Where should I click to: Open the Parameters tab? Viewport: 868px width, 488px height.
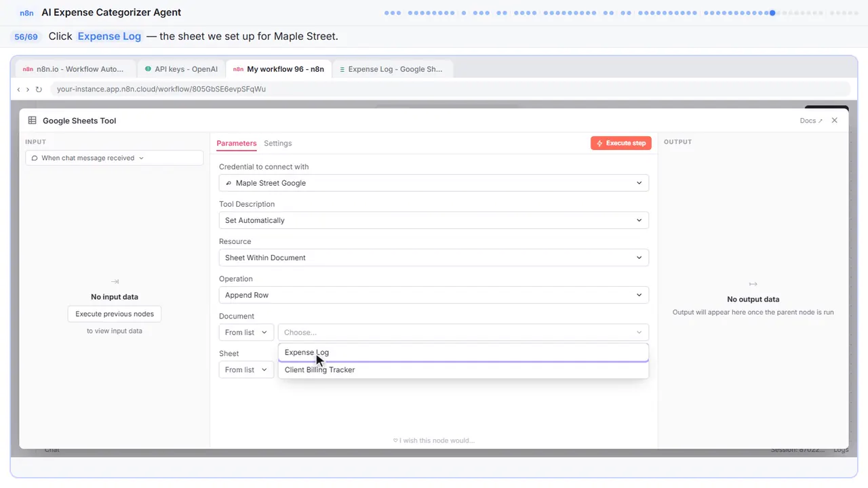coord(237,143)
